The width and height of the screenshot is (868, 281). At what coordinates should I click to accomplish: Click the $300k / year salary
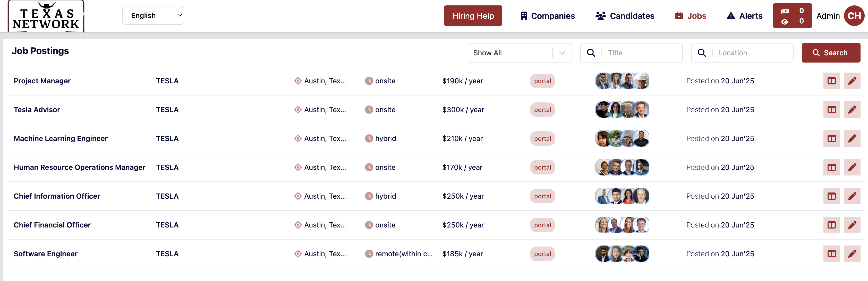tap(463, 110)
